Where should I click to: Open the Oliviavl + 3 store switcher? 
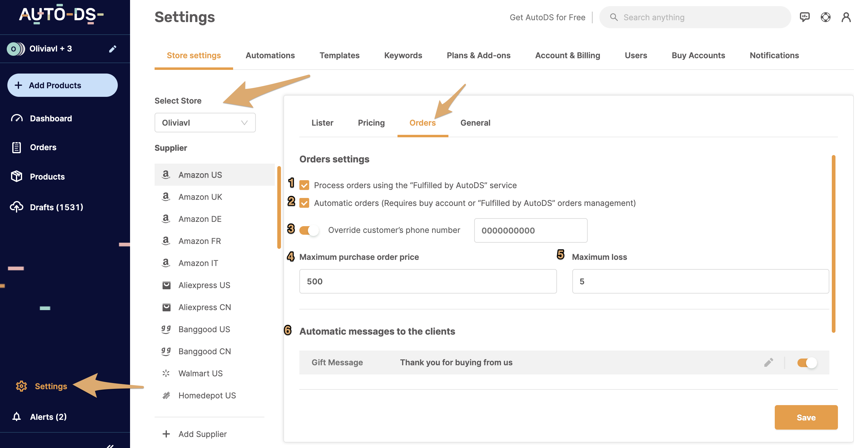coord(51,49)
